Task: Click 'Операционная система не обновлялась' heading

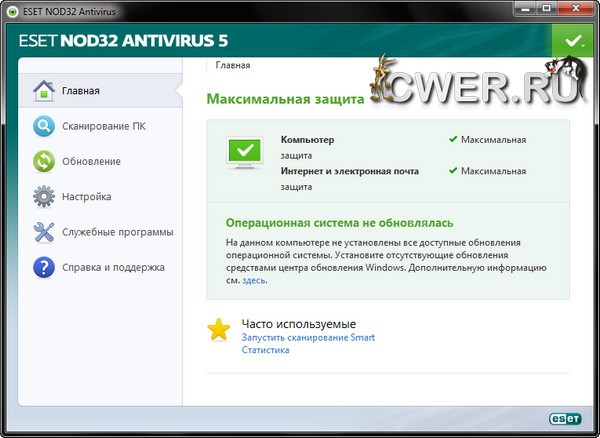Action: 339,222
